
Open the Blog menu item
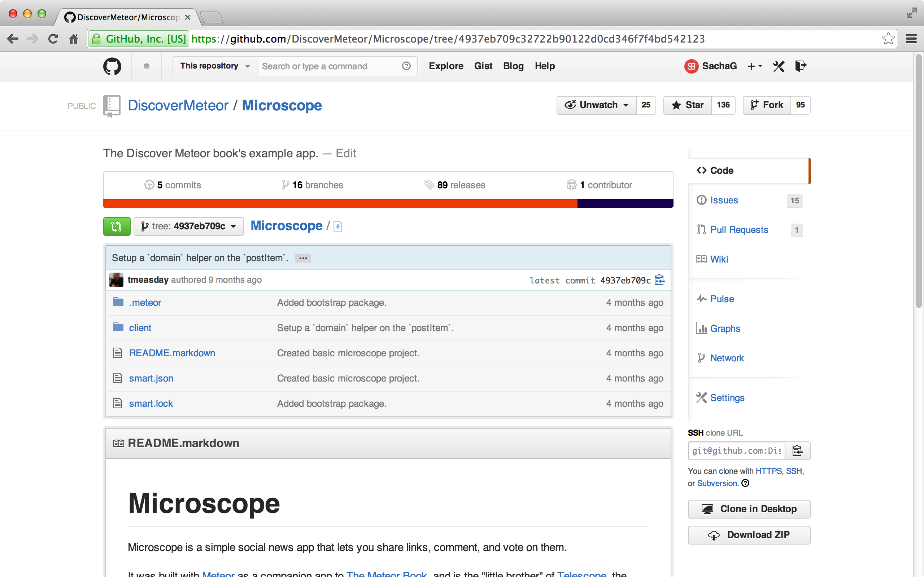pos(513,65)
